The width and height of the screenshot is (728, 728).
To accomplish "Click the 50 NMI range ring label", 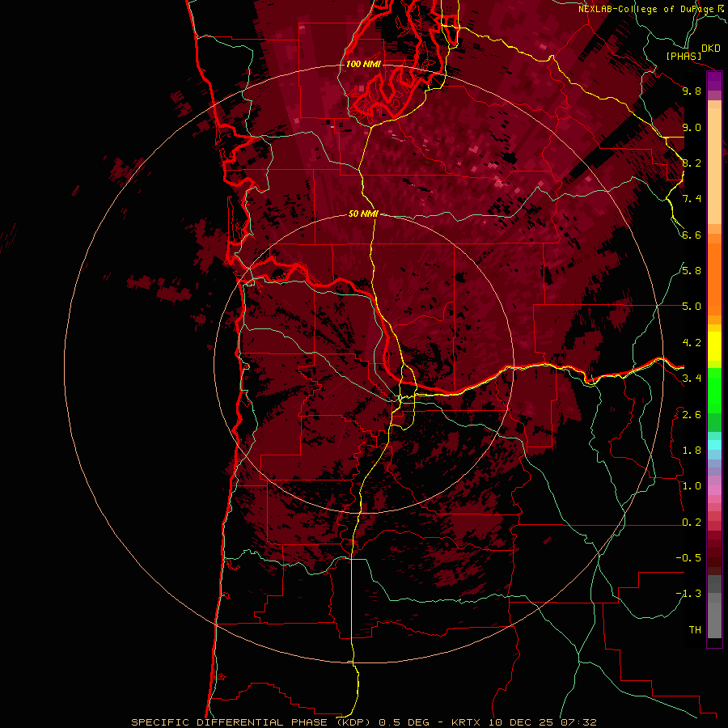I will click(x=363, y=214).
